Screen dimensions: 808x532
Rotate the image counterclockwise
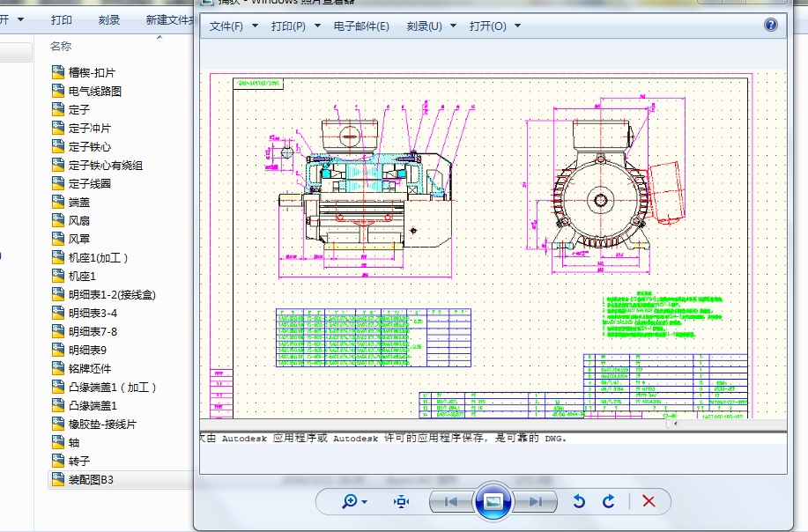pyautogui.click(x=579, y=501)
